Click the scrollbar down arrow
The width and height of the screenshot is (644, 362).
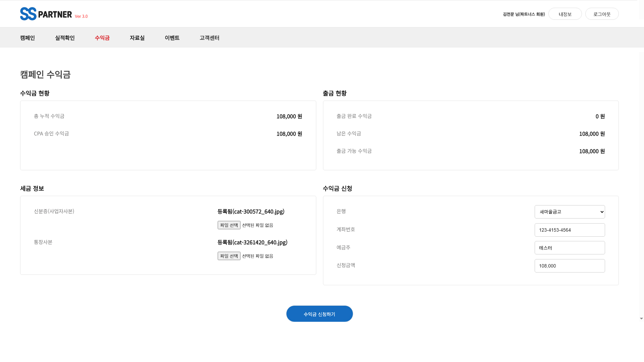[x=641, y=319]
